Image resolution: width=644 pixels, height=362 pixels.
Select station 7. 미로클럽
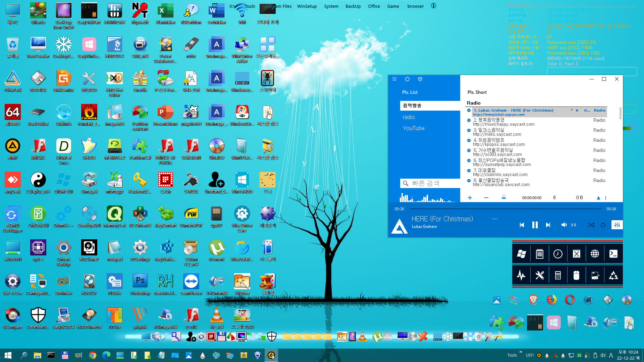(536, 172)
